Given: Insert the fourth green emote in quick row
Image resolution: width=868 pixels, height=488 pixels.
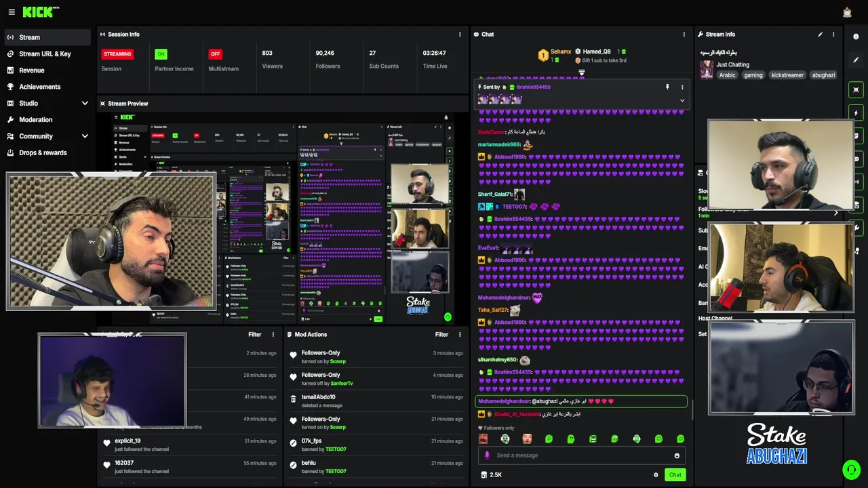Looking at the screenshot, I should [549, 439].
